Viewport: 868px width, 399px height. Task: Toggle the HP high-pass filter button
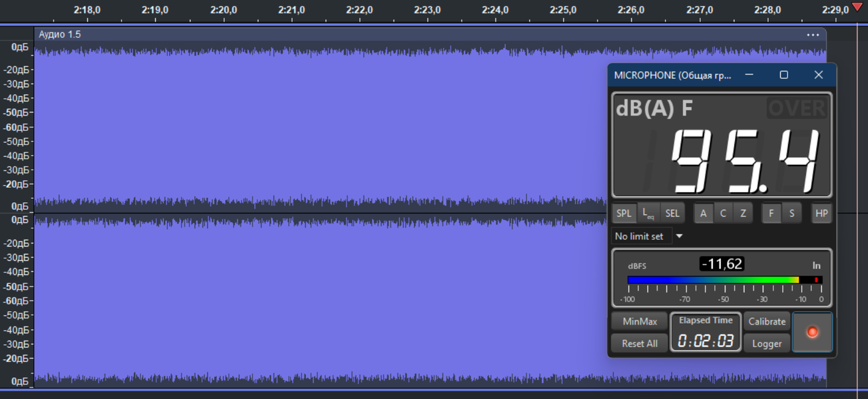(821, 213)
